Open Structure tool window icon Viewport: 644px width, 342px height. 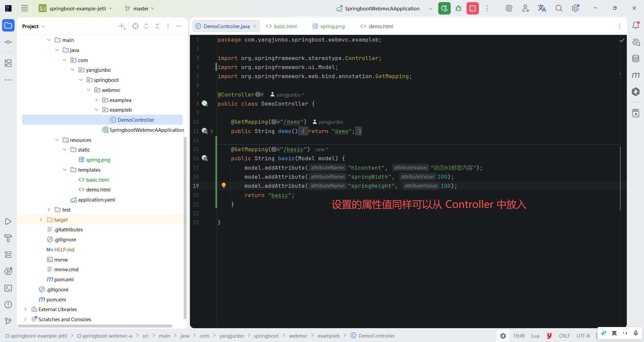(8, 63)
